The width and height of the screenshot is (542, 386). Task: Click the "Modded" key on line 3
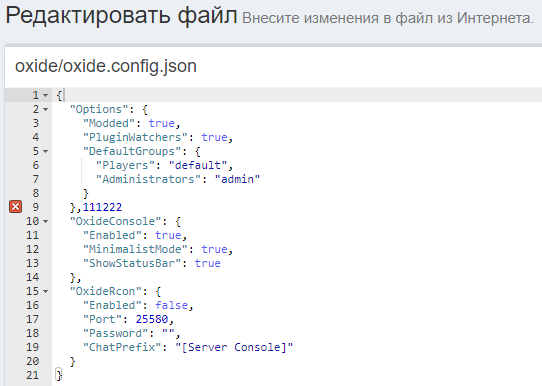[109, 123]
